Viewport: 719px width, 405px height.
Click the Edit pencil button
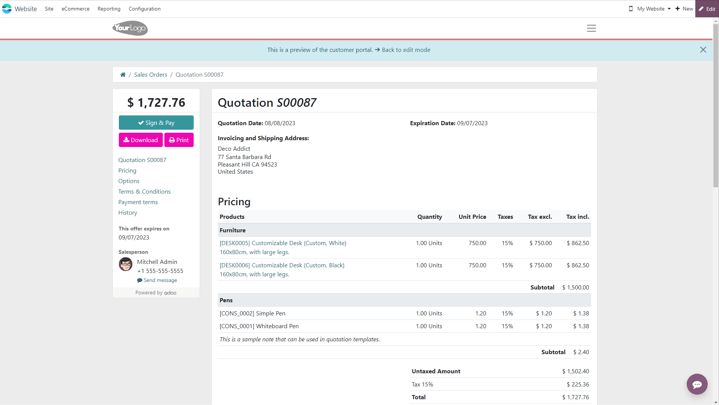click(707, 9)
